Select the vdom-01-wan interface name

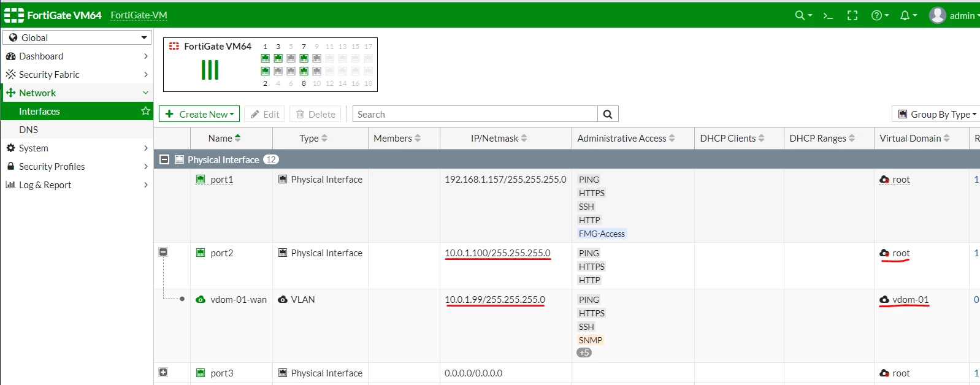point(239,300)
